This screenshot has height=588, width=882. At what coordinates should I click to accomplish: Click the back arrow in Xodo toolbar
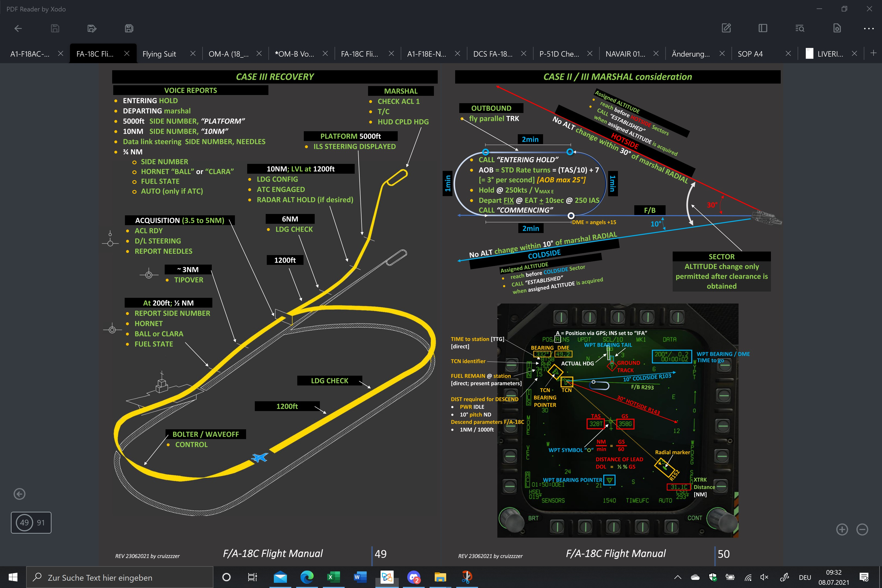18,29
